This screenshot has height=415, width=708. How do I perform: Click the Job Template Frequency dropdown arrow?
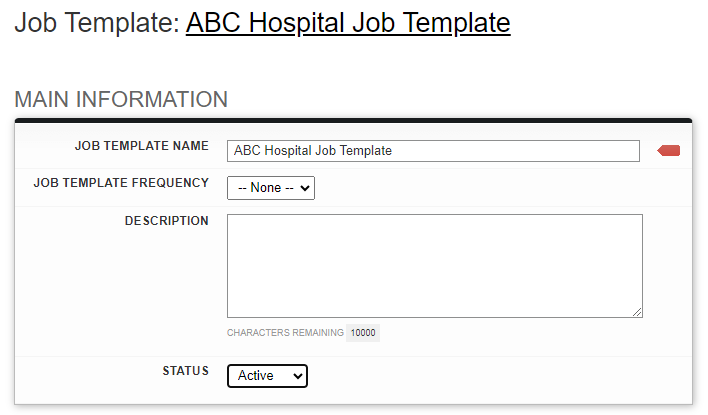point(305,188)
